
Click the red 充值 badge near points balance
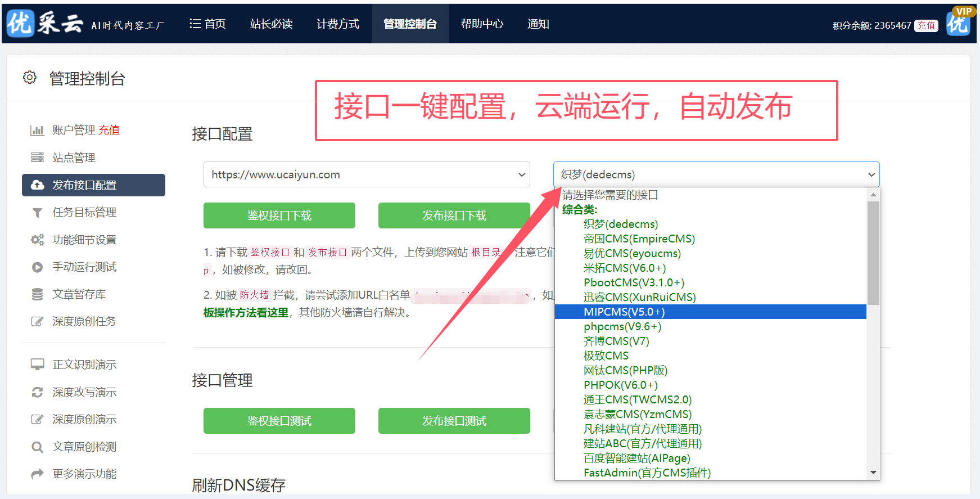926,26
